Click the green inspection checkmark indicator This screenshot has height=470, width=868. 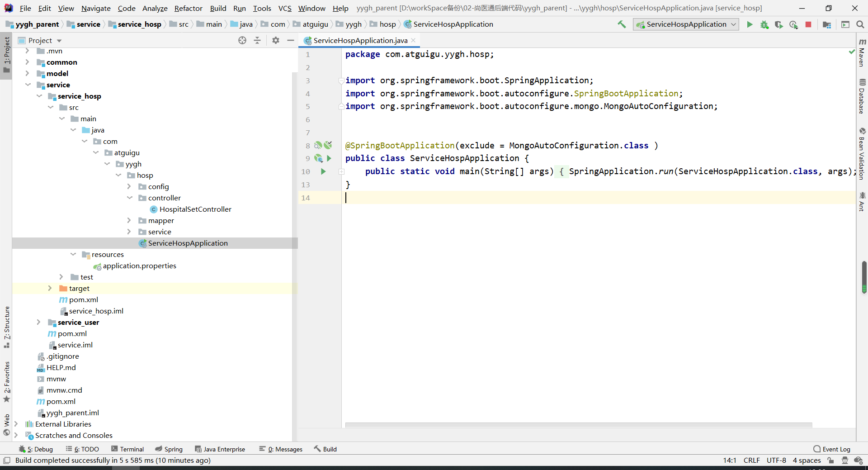point(852,52)
